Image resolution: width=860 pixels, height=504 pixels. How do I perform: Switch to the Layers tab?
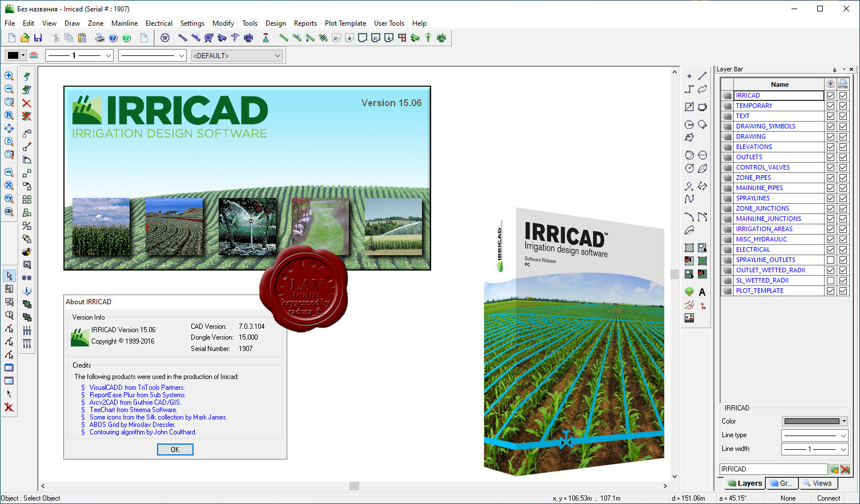(x=745, y=483)
